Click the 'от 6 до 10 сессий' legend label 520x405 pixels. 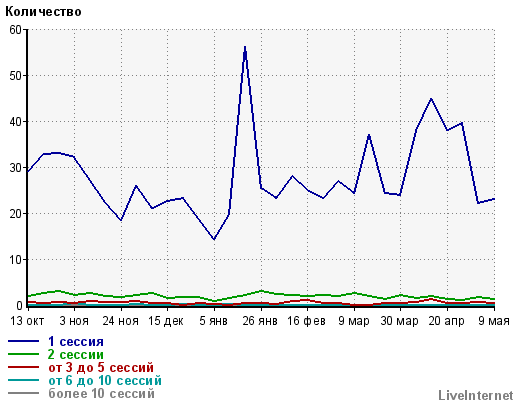[x=105, y=380]
